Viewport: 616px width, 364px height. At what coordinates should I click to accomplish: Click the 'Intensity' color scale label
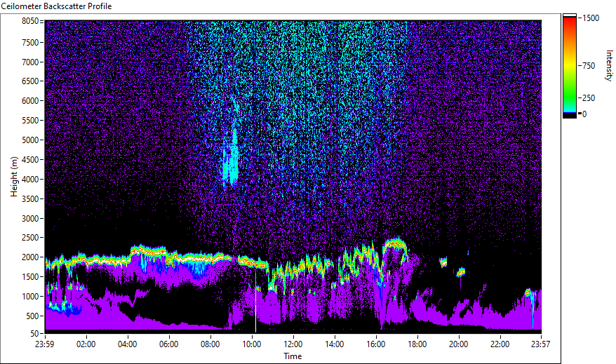(x=609, y=65)
